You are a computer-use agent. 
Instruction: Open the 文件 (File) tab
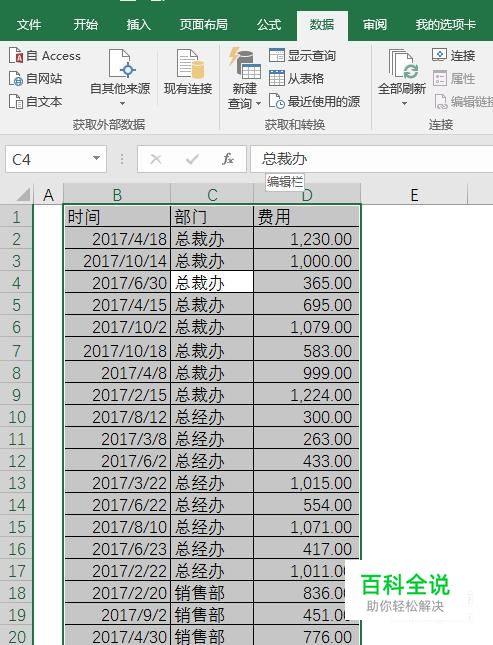tap(29, 25)
